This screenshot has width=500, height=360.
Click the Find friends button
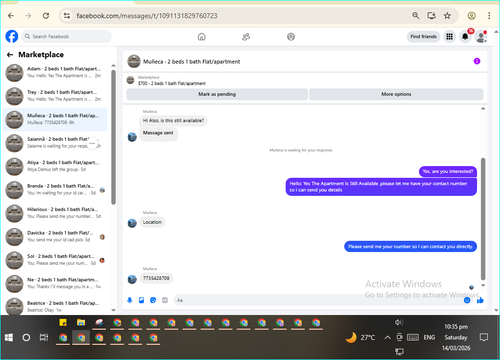point(423,36)
